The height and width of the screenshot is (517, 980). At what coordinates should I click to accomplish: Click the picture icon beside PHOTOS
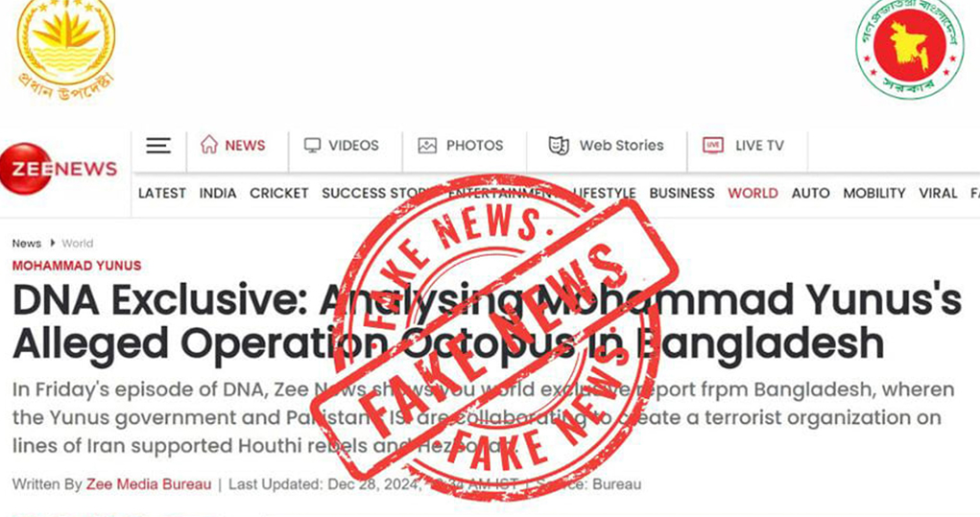click(x=427, y=146)
